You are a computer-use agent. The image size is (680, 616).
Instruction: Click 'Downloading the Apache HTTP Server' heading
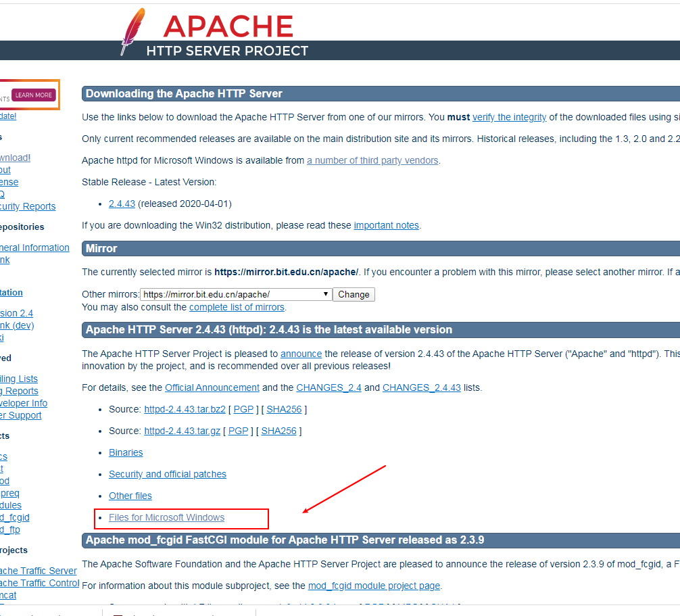pos(184,94)
